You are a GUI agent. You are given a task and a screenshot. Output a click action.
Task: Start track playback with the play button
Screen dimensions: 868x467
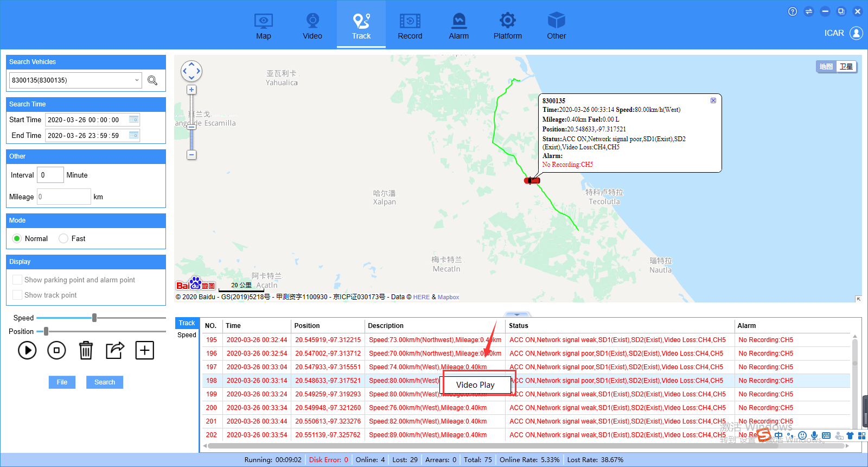point(27,350)
